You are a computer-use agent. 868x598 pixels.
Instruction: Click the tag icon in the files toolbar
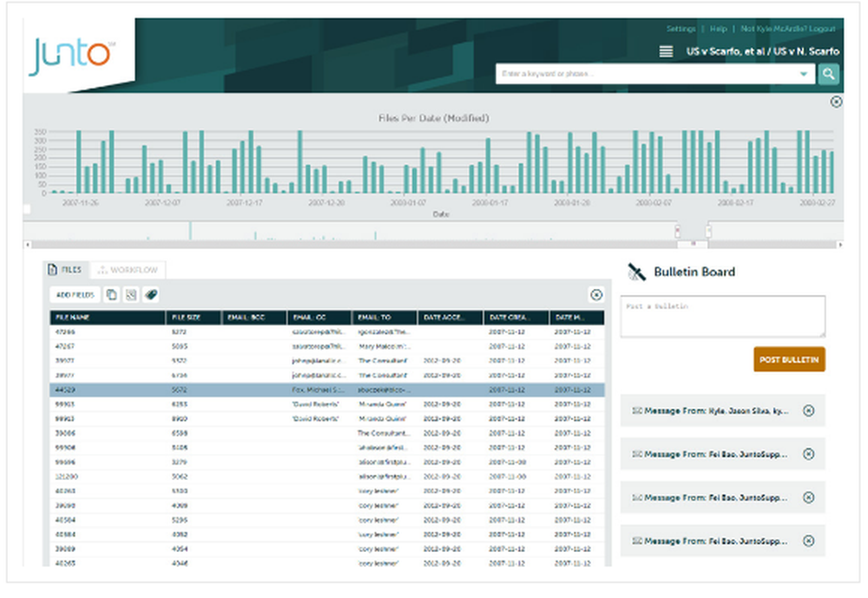(x=150, y=295)
